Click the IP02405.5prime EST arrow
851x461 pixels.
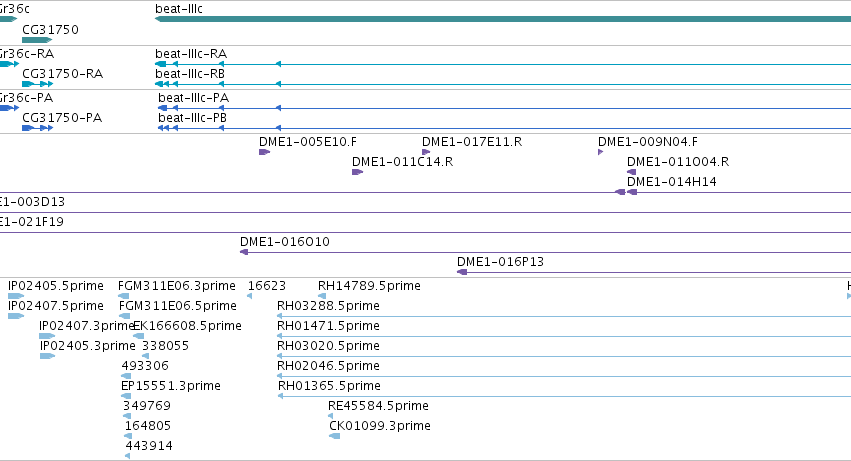point(16,296)
